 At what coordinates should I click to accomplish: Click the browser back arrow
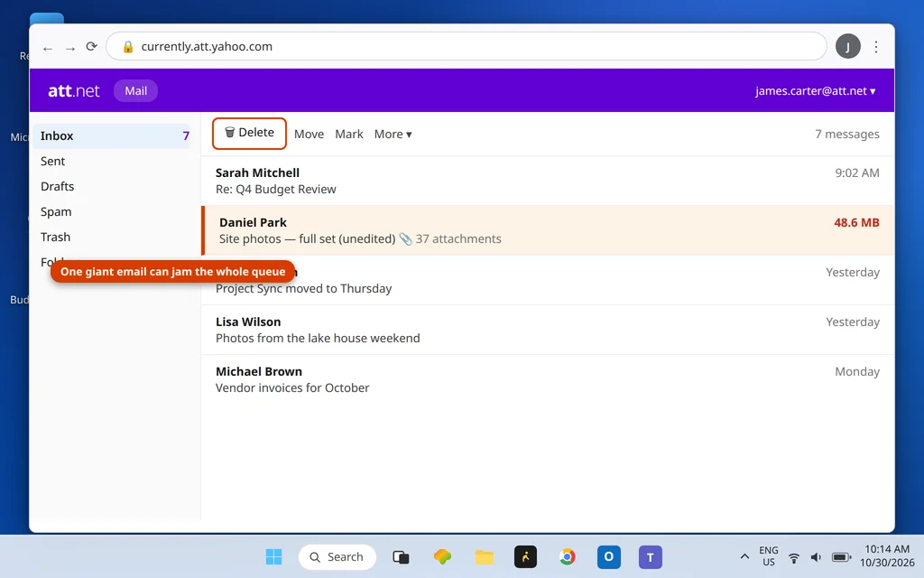pyautogui.click(x=48, y=49)
